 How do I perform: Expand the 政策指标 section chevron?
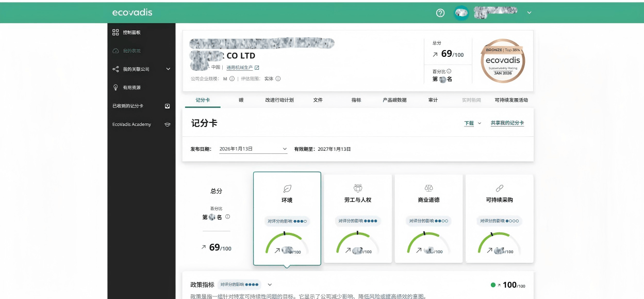click(x=270, y=285)
